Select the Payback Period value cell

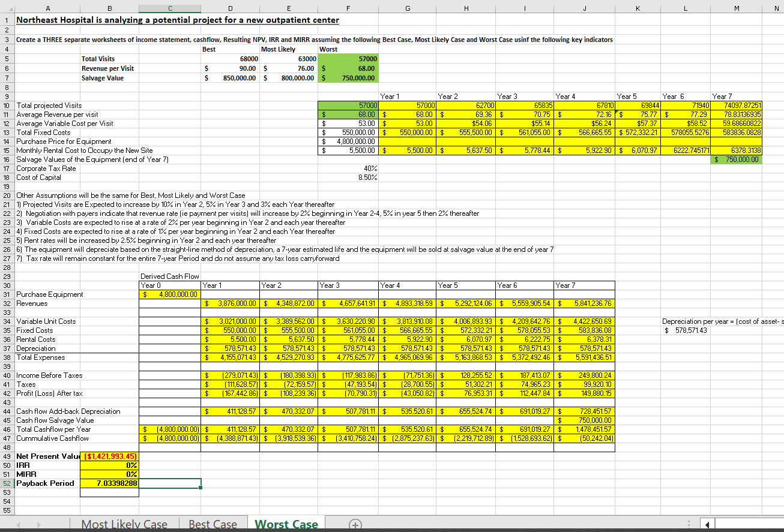109,483
